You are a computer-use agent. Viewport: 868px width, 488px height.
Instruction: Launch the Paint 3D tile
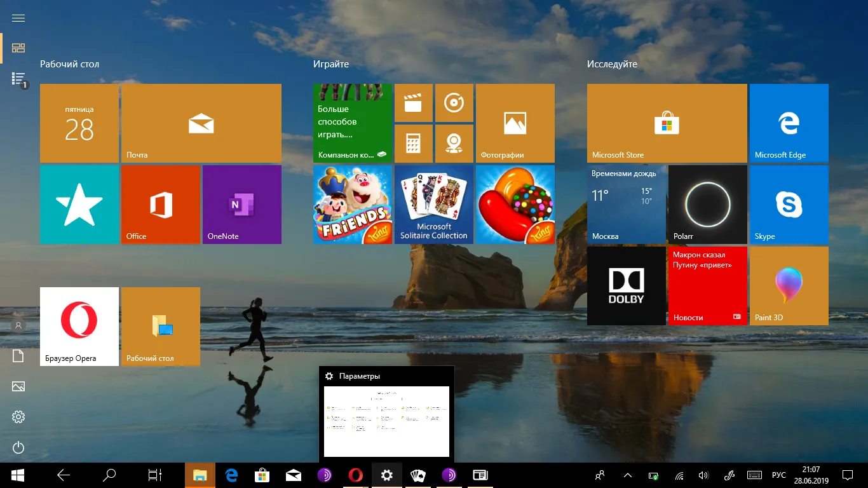[789, 286]
